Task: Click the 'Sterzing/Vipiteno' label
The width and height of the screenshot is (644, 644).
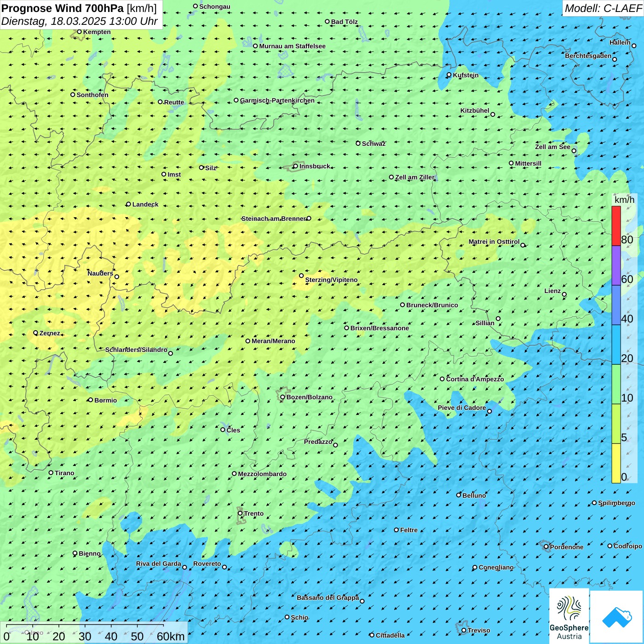Action: [331, 280]
